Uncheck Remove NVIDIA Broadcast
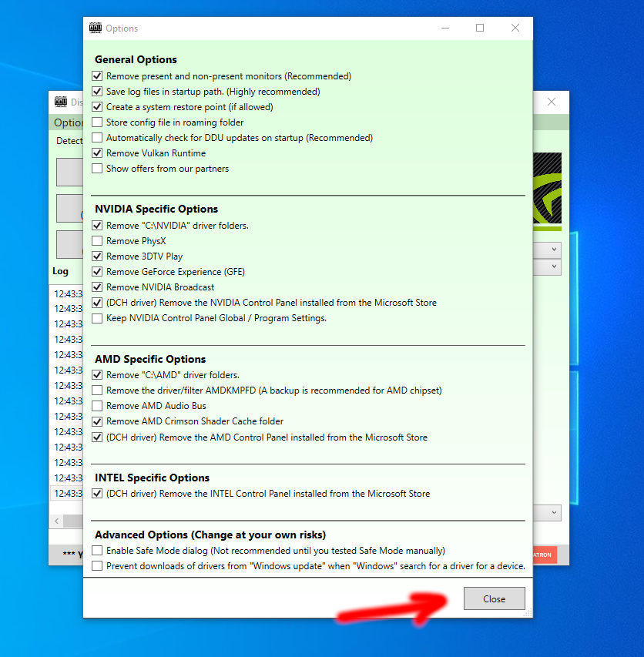This screenshot has height=657, width=644. coord(97,287)
